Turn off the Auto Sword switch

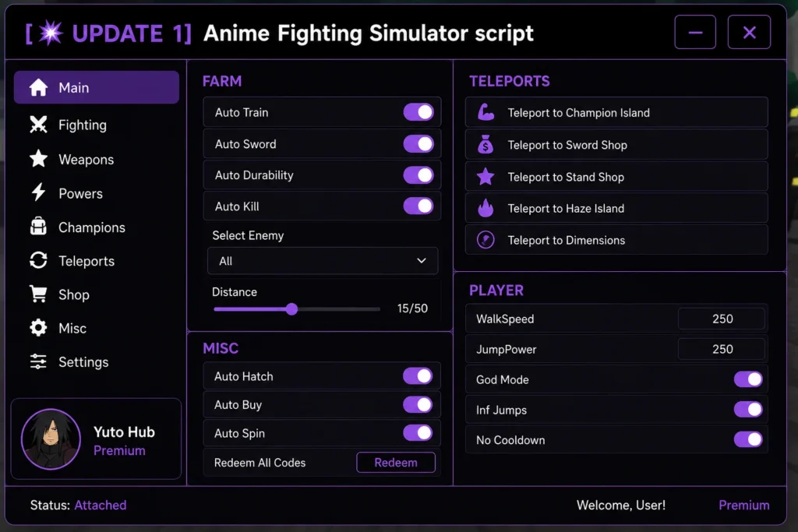pos(418,143)
